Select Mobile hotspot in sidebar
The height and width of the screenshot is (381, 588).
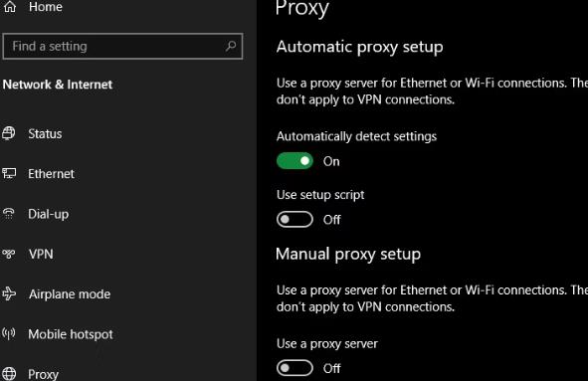71,334
